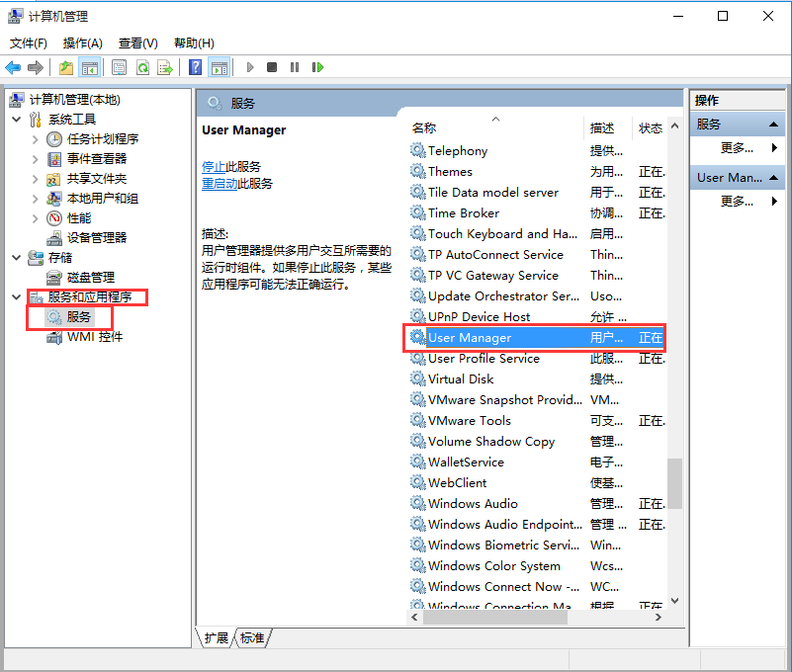Click the services list scroll up arrow
Viewport: 792px width, 672px height.
(x=674, y=126)
